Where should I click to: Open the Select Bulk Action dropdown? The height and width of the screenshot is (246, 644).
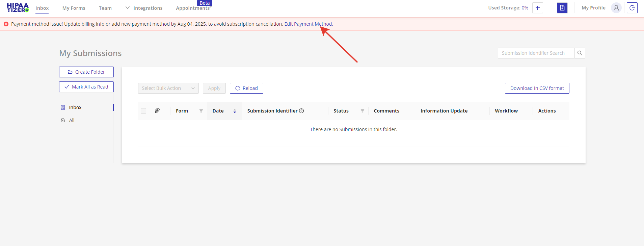168,88
